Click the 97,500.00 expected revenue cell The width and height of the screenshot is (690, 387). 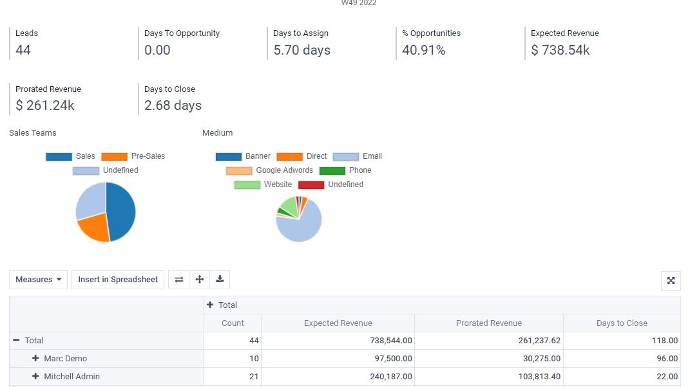click(338, 358)
